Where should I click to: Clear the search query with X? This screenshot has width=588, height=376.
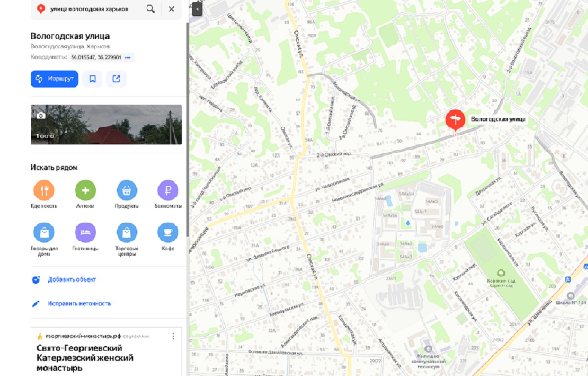click(171, 9)
